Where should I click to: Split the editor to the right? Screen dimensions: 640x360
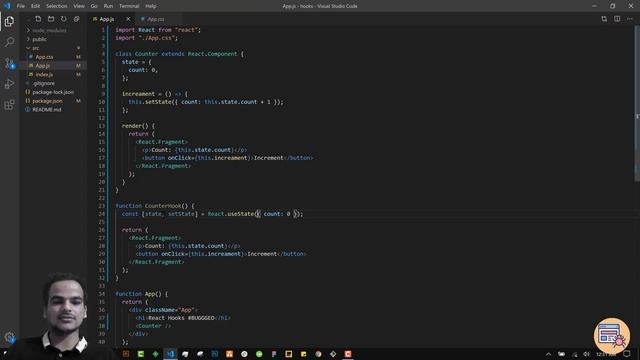point(617,19)
